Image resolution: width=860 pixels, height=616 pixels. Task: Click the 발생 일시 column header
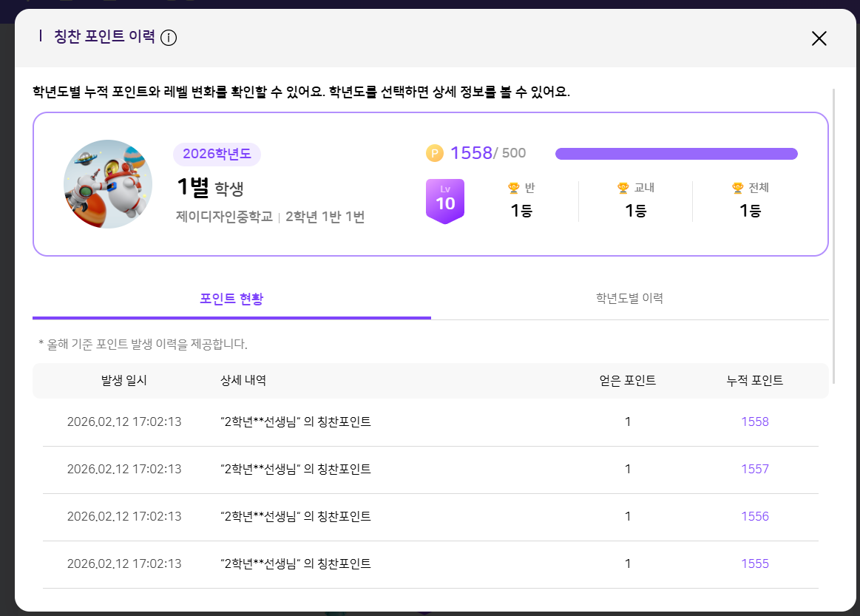(124, 381)
